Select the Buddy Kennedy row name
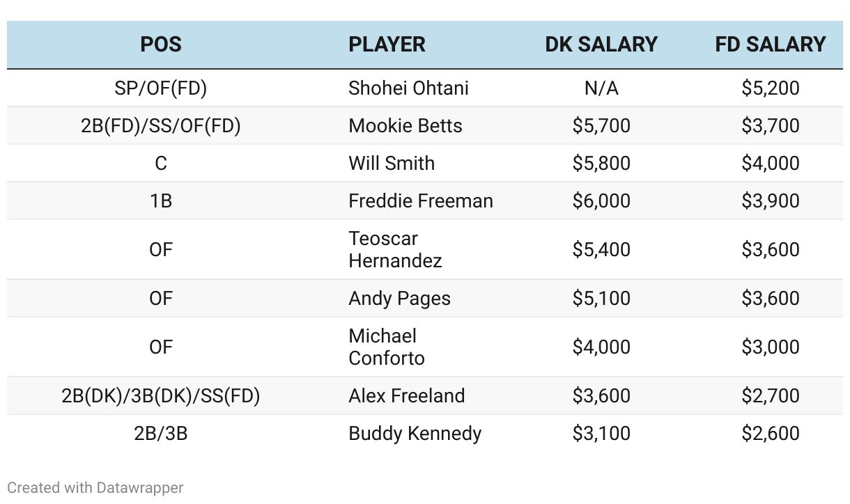This screenshot has width=850, height=504. click(415, 434)
